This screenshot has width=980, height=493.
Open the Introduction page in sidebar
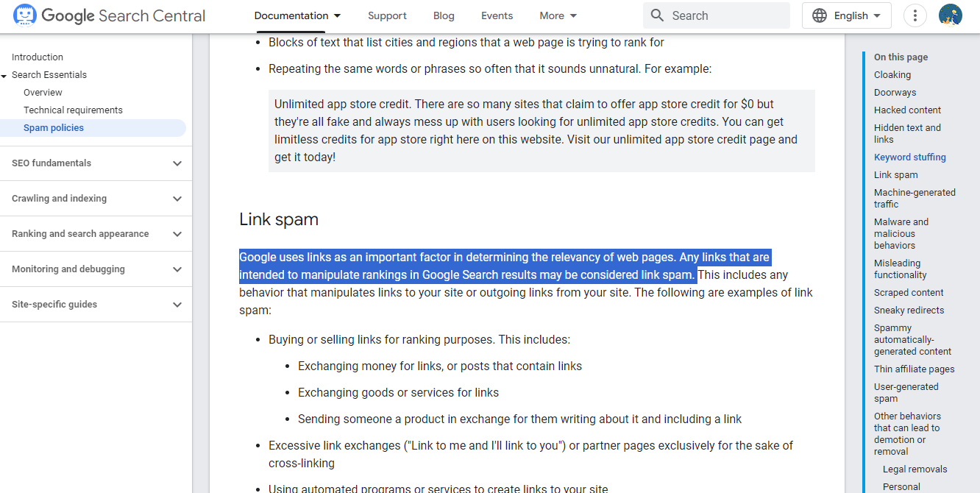pos(38,57)
